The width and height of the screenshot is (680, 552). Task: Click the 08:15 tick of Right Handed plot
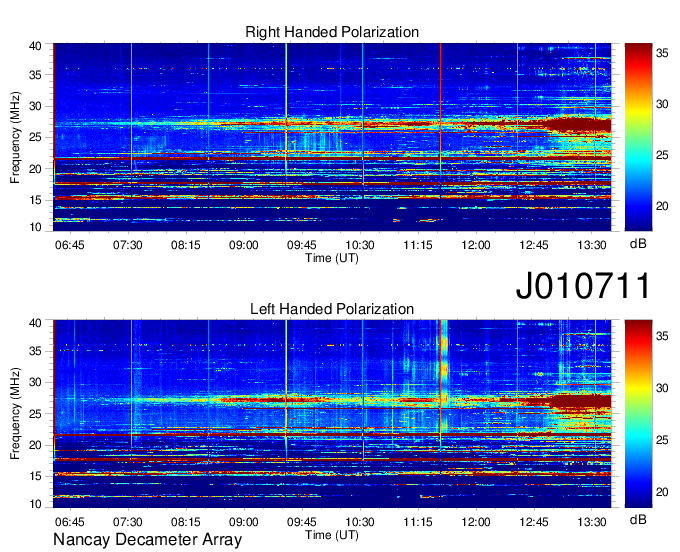point(186,245)
